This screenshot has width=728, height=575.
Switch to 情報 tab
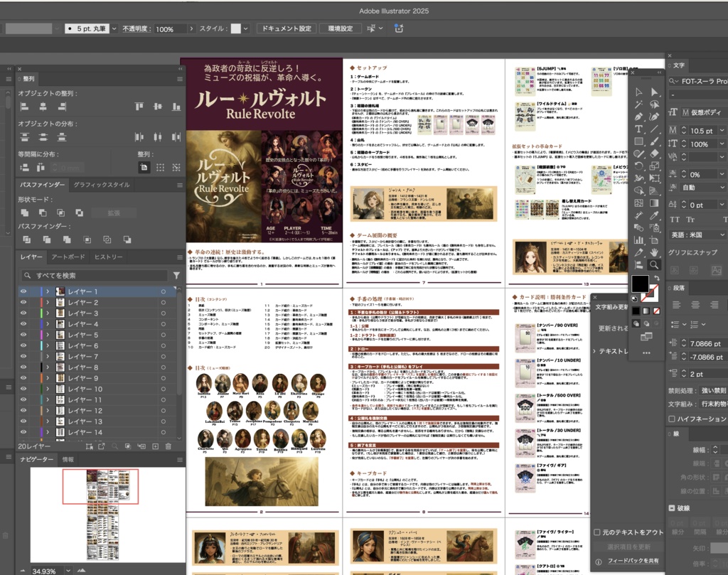click(68, 459)
